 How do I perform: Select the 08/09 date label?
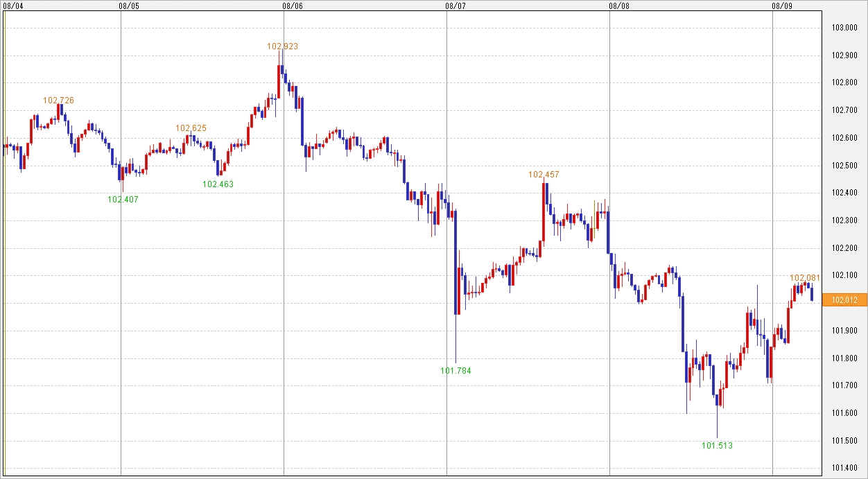coord(782,6)
